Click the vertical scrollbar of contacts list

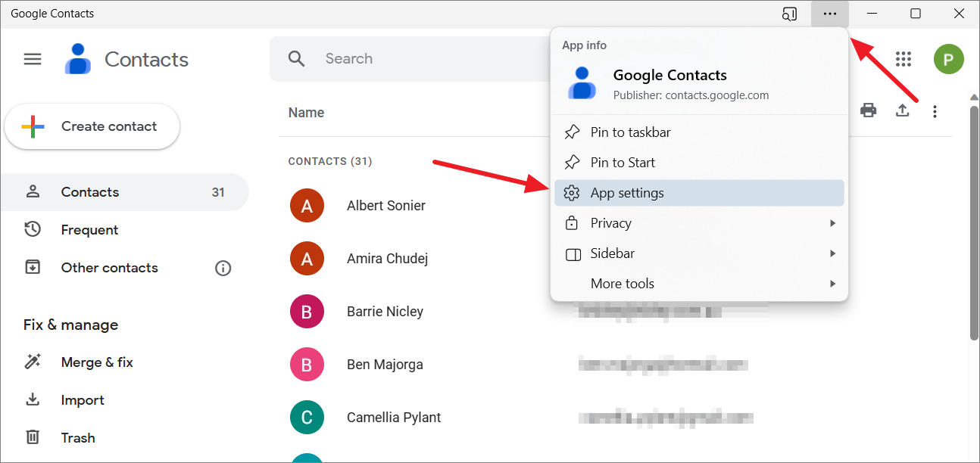[x=974, y=223]
